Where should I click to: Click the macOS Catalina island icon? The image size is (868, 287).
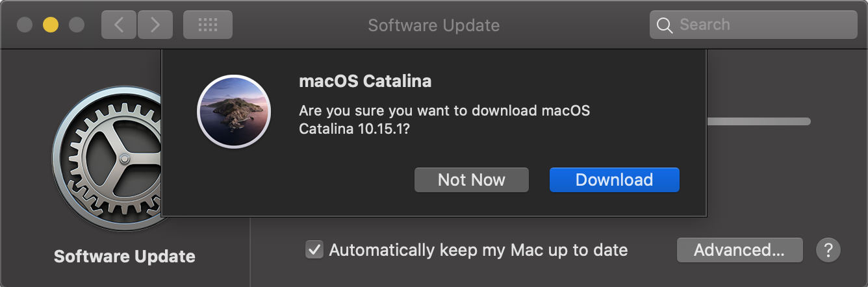coord(233,112)
